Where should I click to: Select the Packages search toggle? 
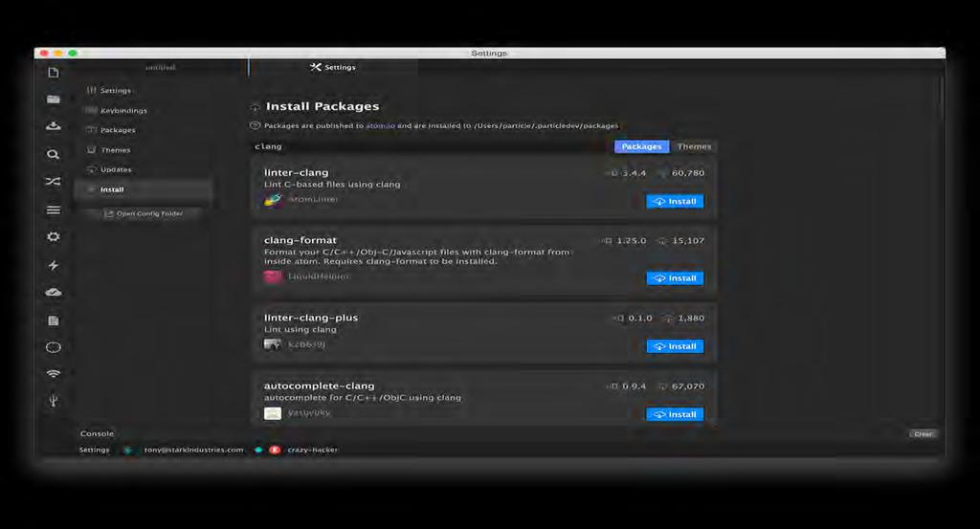641,146
